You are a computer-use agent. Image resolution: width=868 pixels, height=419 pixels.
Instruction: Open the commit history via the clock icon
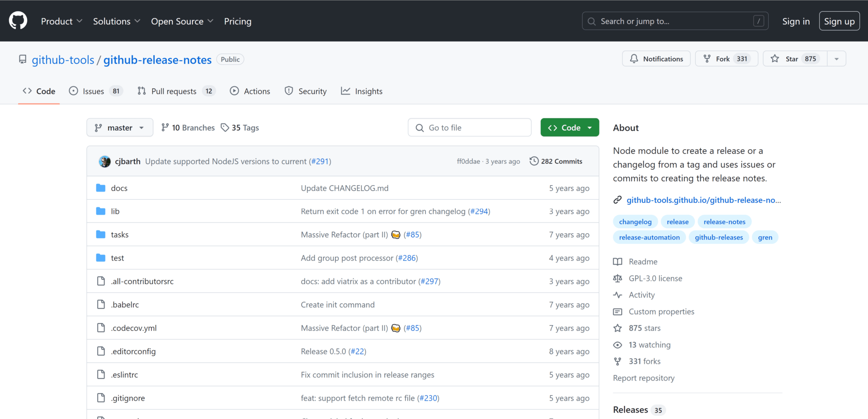[x=534, y=161]
